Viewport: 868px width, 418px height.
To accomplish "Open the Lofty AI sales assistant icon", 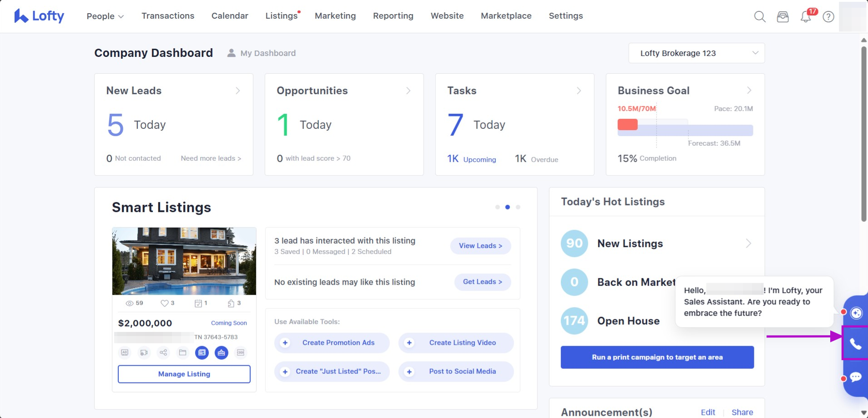I will pos(856,313).
